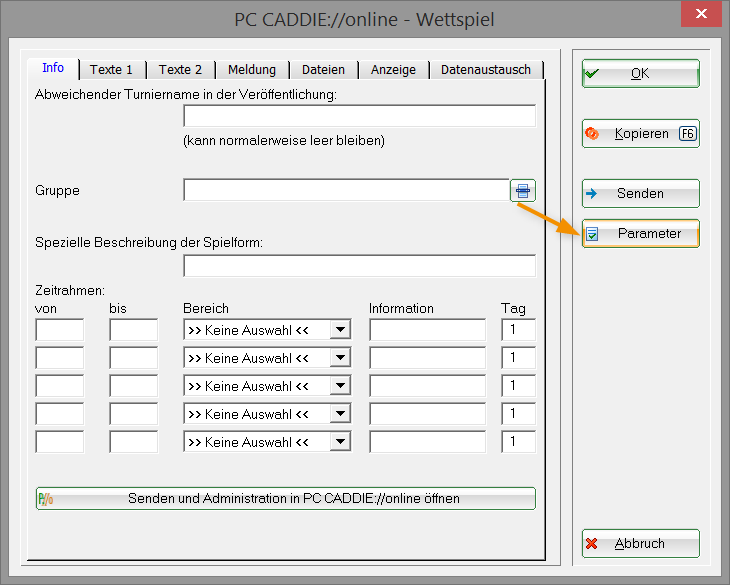Click the fourth row Tag field

519,414
